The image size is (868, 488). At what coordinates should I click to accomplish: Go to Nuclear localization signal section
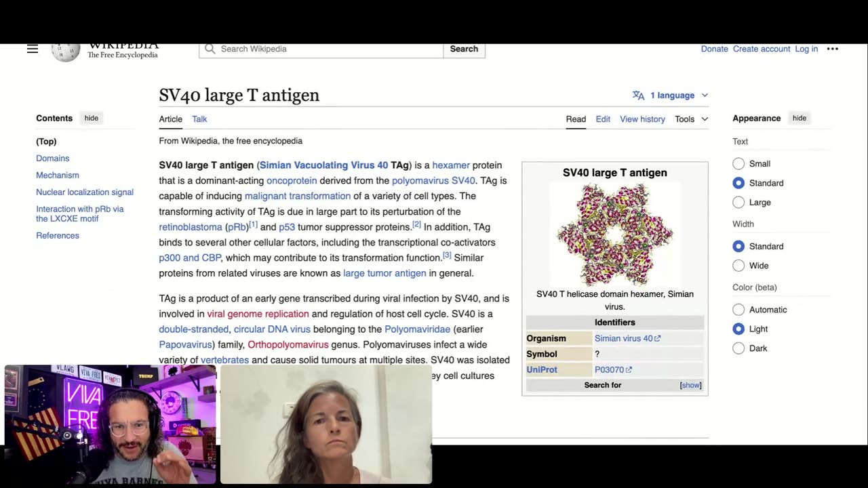tap(84, 192)
